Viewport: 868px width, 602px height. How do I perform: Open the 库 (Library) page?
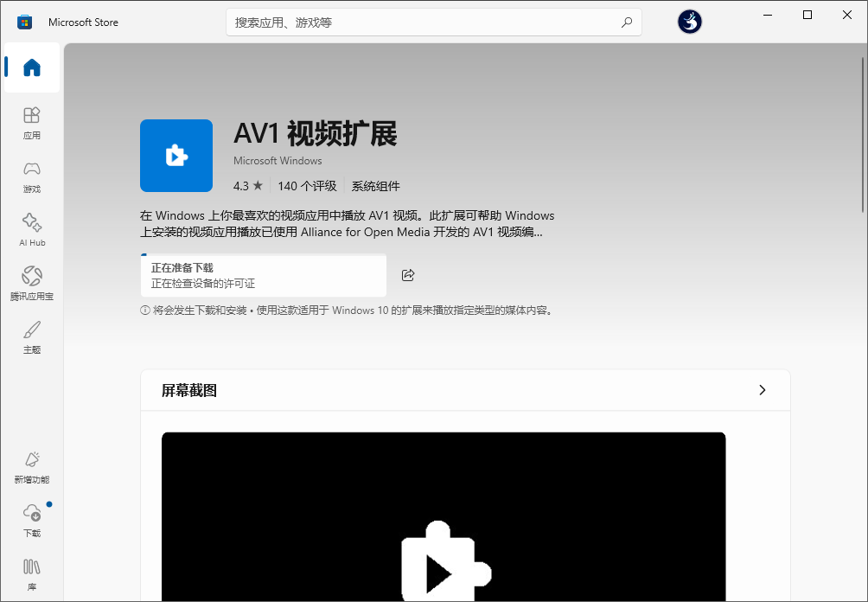pos(31,574)
